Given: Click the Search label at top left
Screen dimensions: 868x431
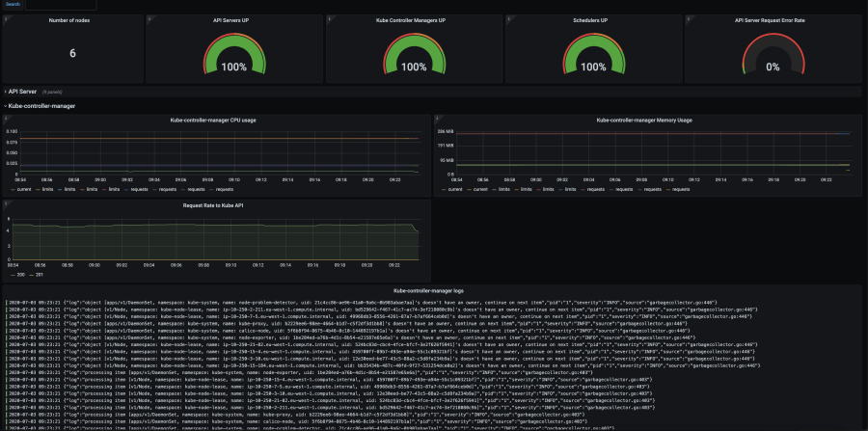Looking at the screenshot, I should coord(13,4).
